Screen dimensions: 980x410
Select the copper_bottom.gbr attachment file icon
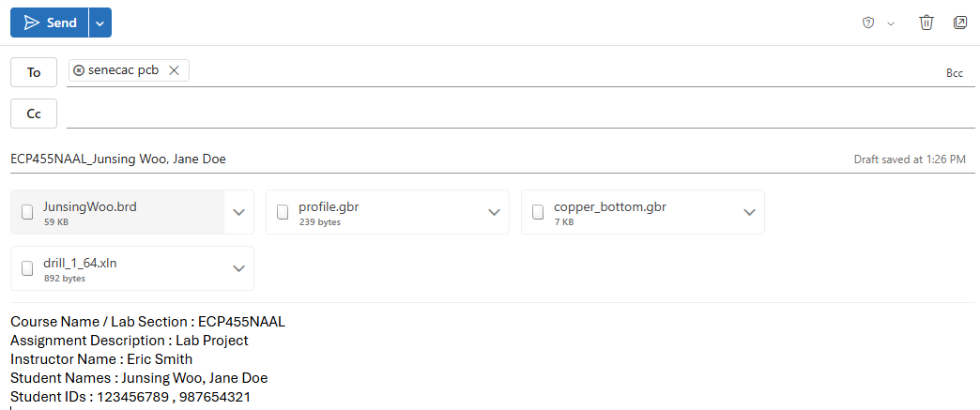click(x=538, y=212)
